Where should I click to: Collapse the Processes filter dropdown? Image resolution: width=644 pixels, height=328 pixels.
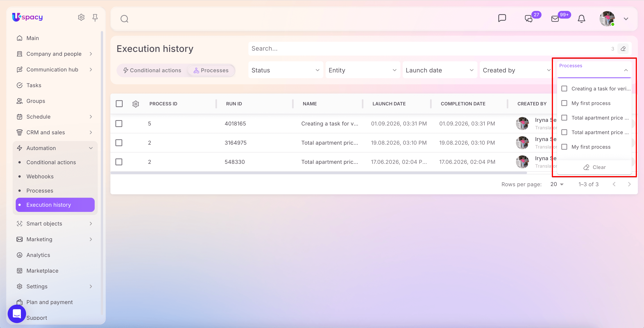tap(626, 70)
